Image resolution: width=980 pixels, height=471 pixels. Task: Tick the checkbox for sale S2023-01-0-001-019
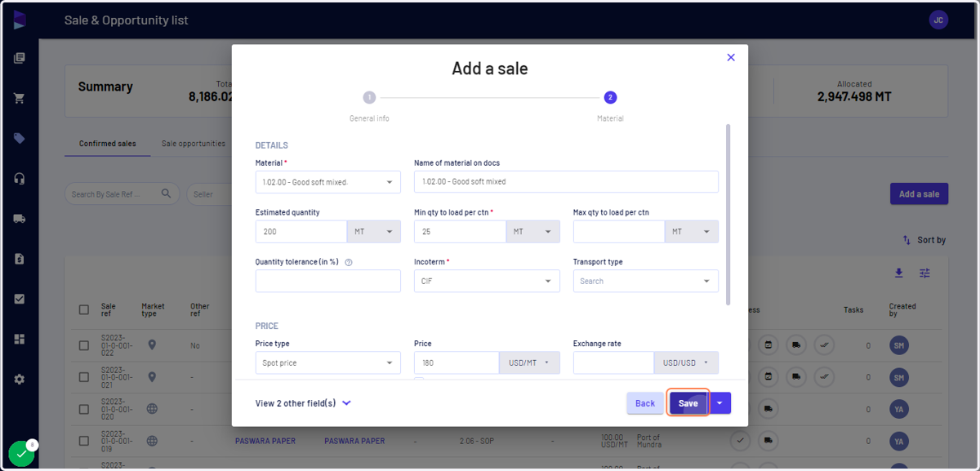tap(84, 441)
